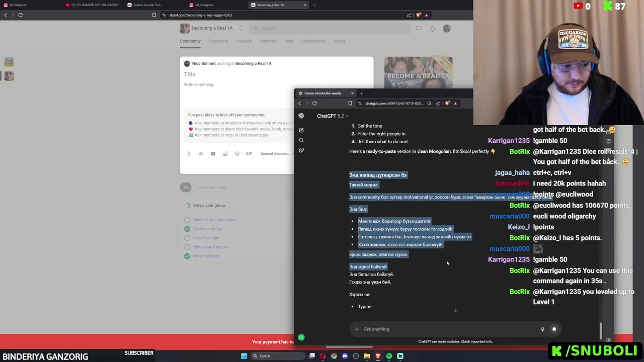The height and width of the screenshot is (362, 644).
Task: Switch to the Calendar tab in Skool
Action: (x=244, y=41)
